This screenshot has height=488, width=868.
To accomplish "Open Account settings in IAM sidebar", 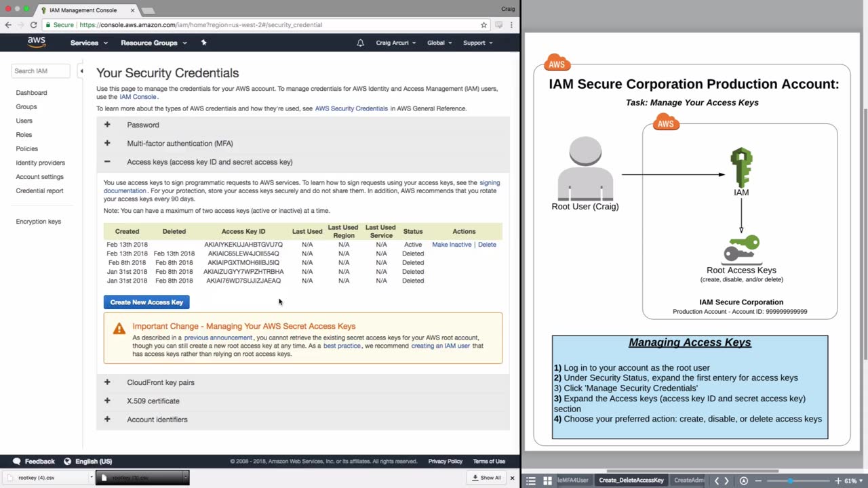I will pos(39,177).
